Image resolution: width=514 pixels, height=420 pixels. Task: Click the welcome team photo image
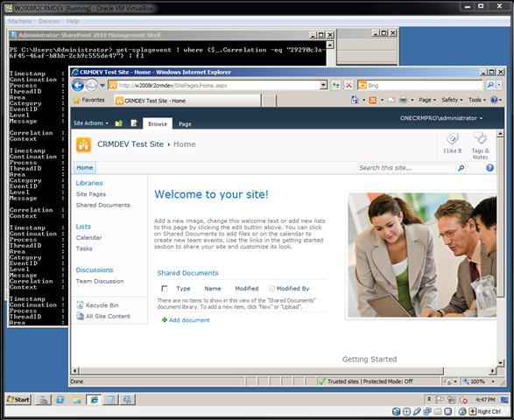tap(422, 255)
